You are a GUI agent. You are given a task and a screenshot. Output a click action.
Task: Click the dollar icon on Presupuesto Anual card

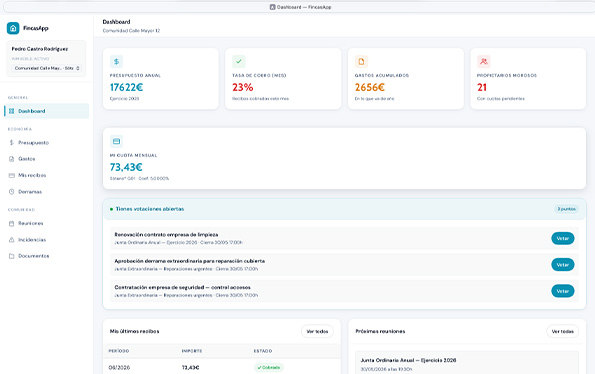(x=116, y=61)
